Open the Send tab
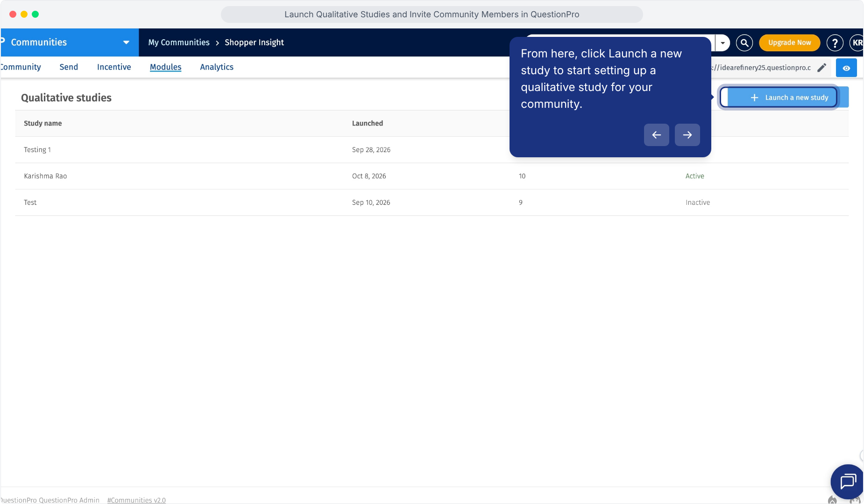 click(69, 67)
